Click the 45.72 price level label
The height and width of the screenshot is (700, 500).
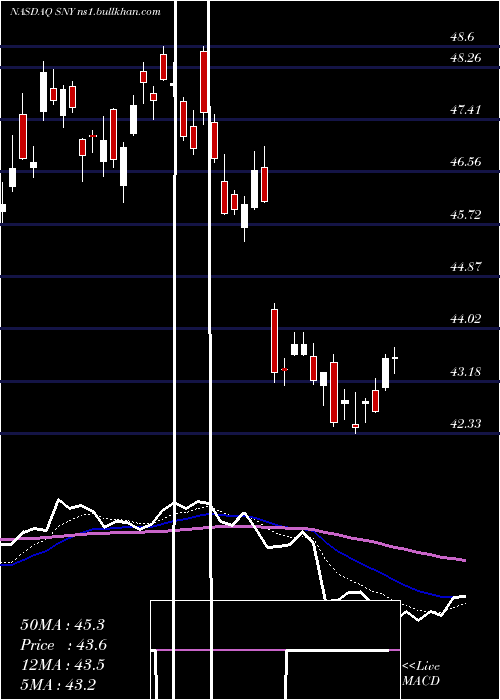465,215
